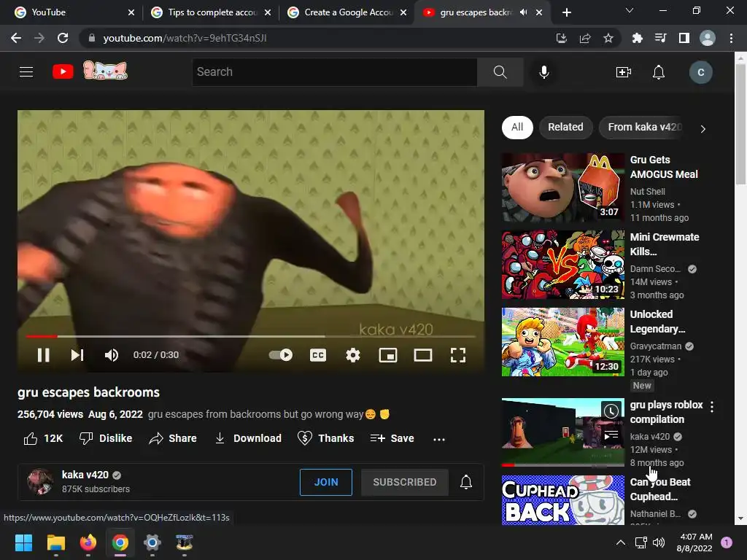Enter fullscreen mode
Viewport: 747px width, 560px height.
tap(458, 355)
